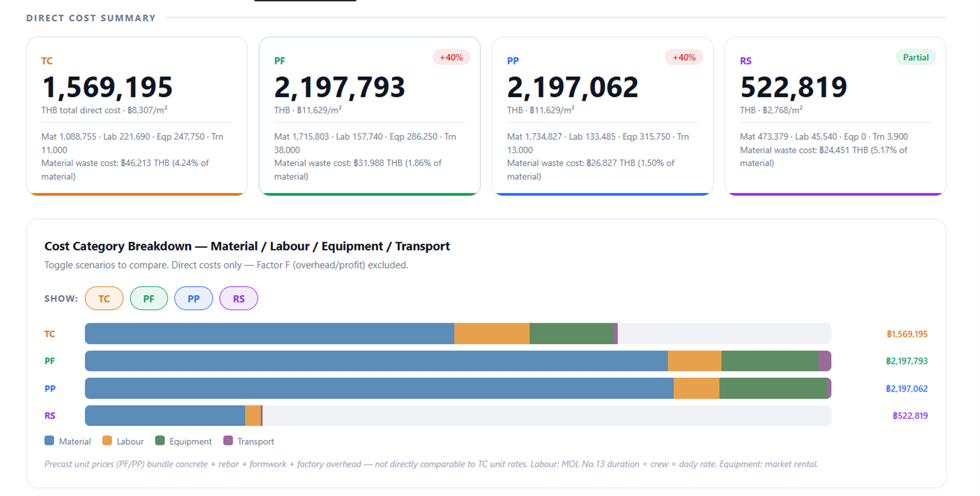Click the ฿2,197,793 total beside the PF bar

[x=906, y=361]
